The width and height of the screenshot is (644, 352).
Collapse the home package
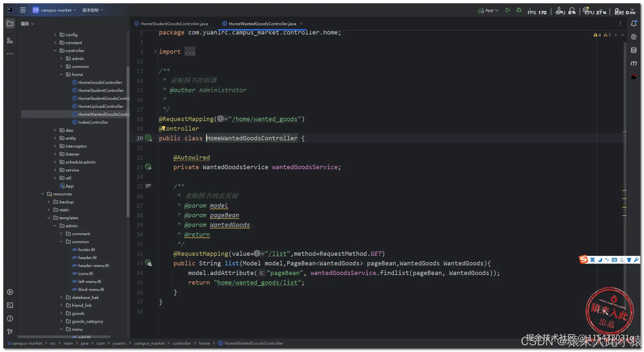61,74
